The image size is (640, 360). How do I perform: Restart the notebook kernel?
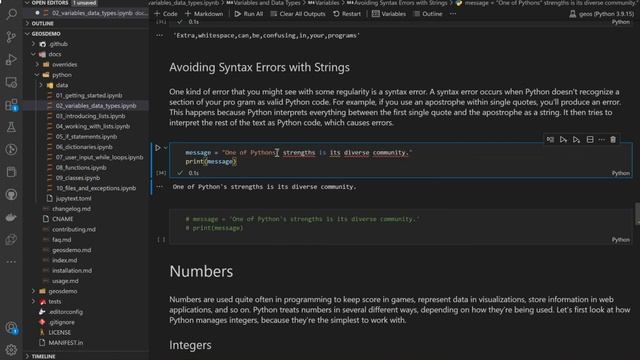pyautogui.click(x=347, y=14)
